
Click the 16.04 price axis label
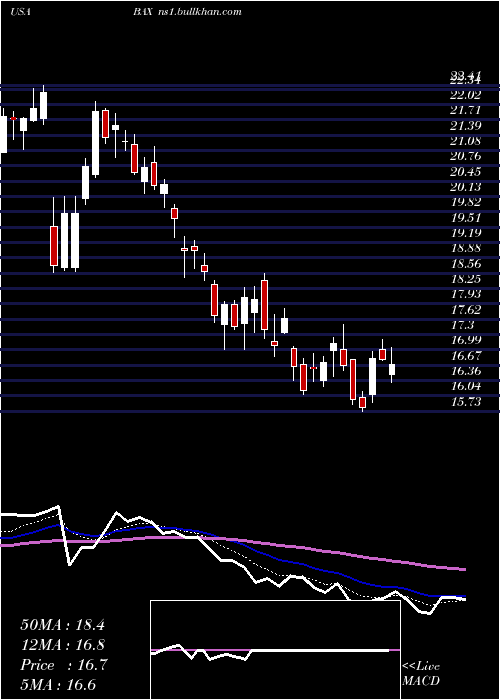click(465, 387)
